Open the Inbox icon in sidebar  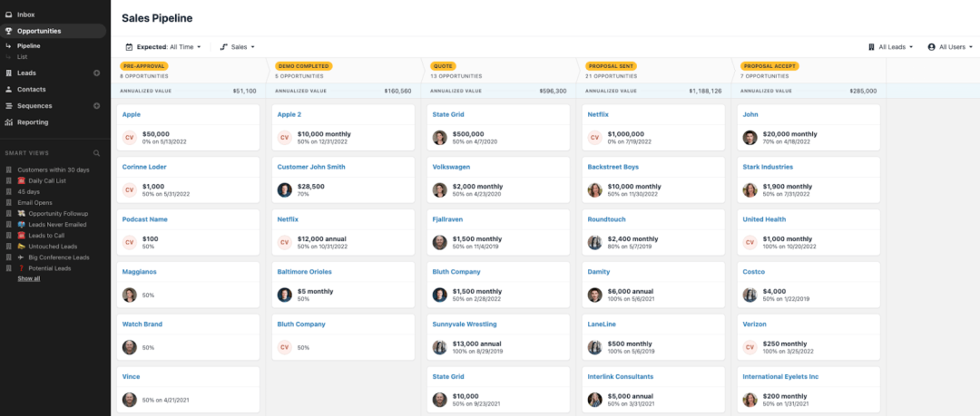coord(8,15)
